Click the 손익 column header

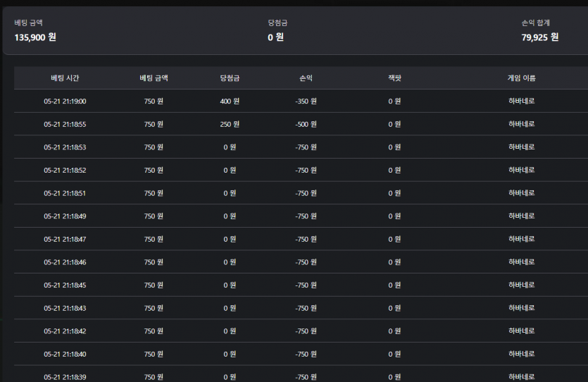[x=306, y=78]
